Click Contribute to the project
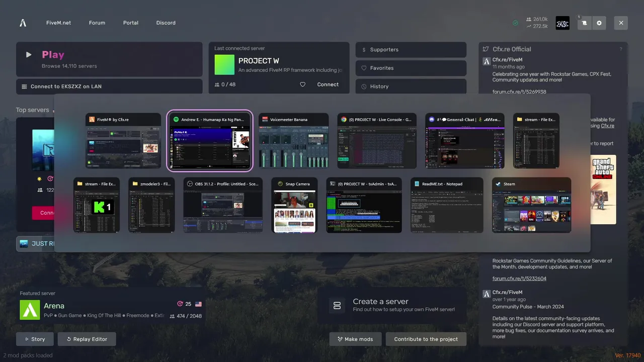644x362 pixels. point(426,339)
